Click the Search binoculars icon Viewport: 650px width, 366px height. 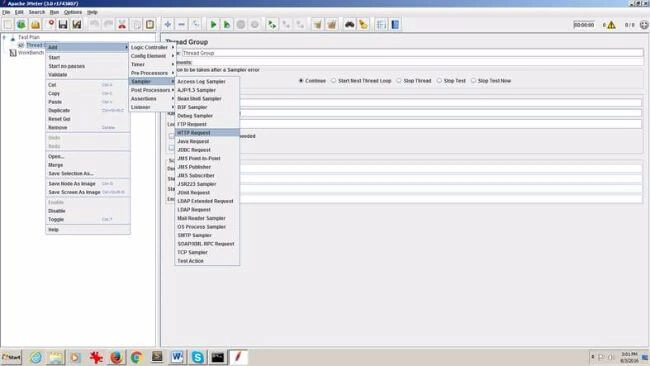coord(349,24)
